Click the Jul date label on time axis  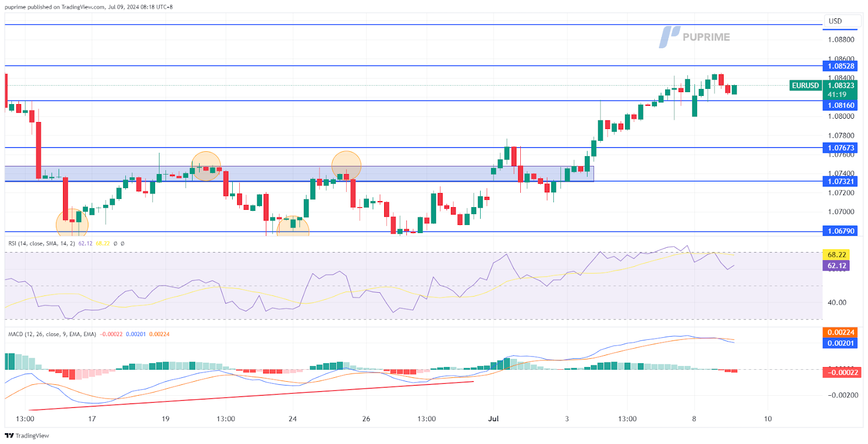click(493, 419)
